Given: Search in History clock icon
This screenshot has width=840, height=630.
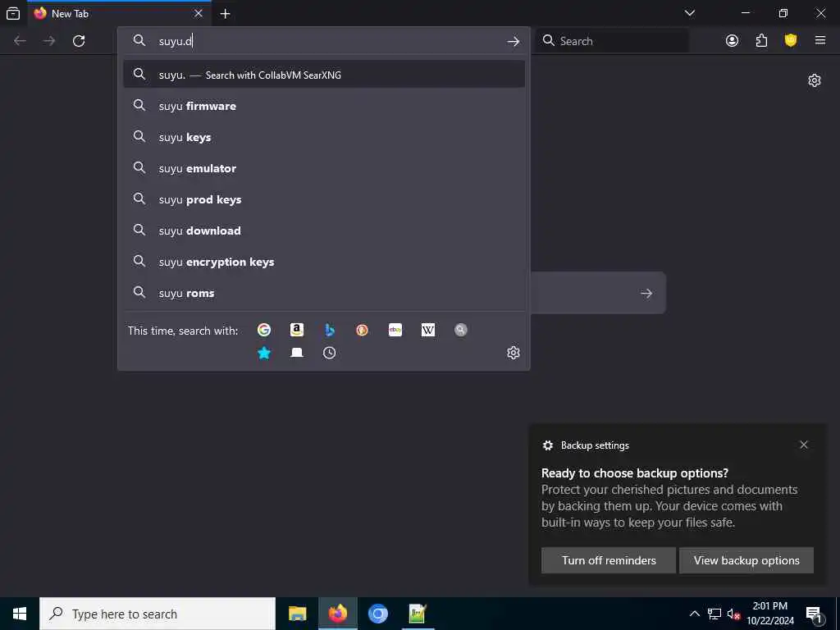Looking at the screenshot, I should [330, 353].
